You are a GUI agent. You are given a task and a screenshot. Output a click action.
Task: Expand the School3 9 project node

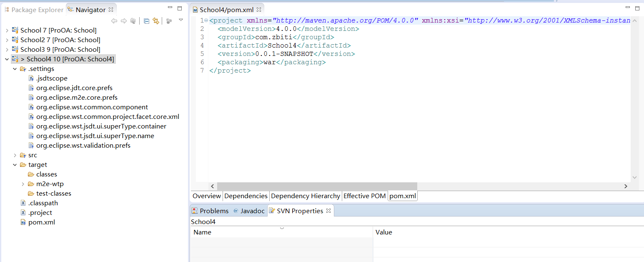(7, 50)
